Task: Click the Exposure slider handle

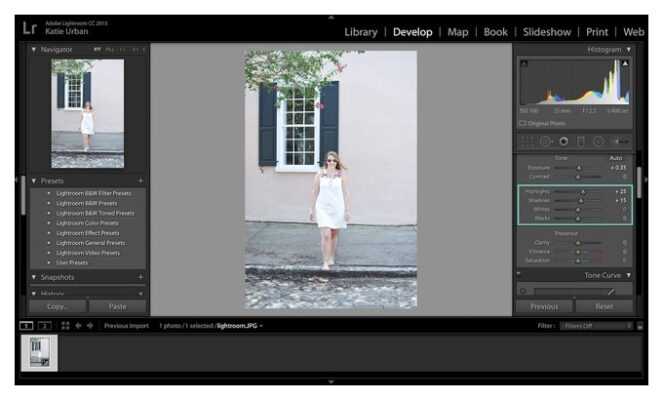Action: tap(579, 168)
